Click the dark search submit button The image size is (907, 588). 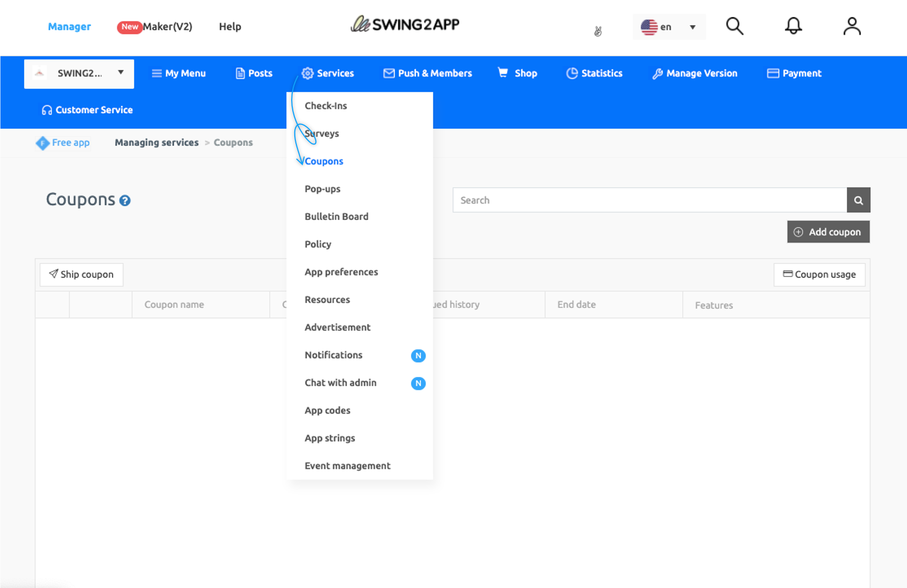[858, 200]
